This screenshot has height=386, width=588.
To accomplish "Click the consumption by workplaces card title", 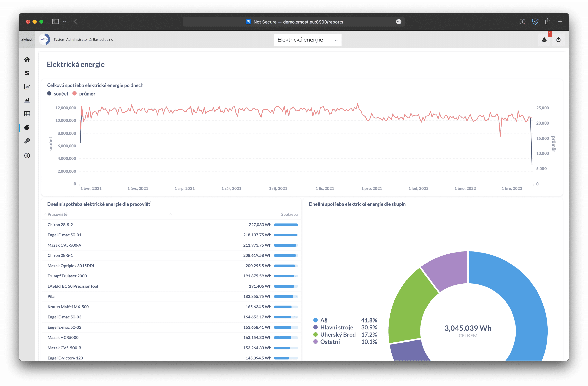I will click(99, 204).
